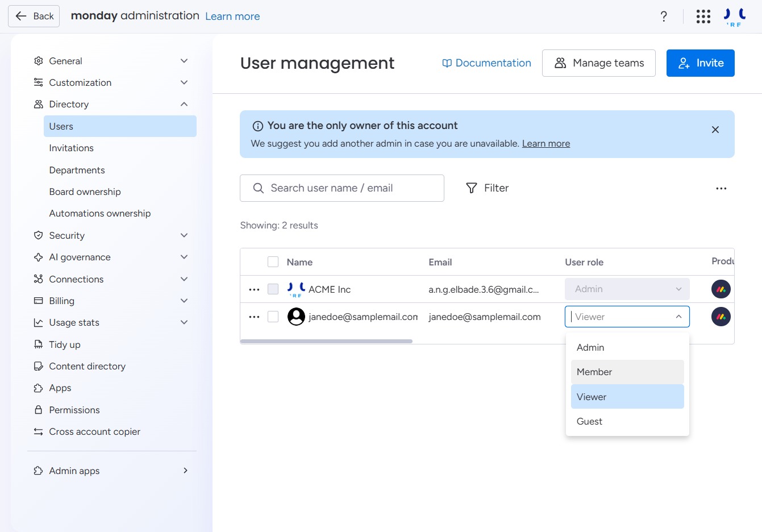Image resolution: width=762 pixels, height=532 pixels.
Task: Follow the Learn more link in header
Action: click(232, 16)
